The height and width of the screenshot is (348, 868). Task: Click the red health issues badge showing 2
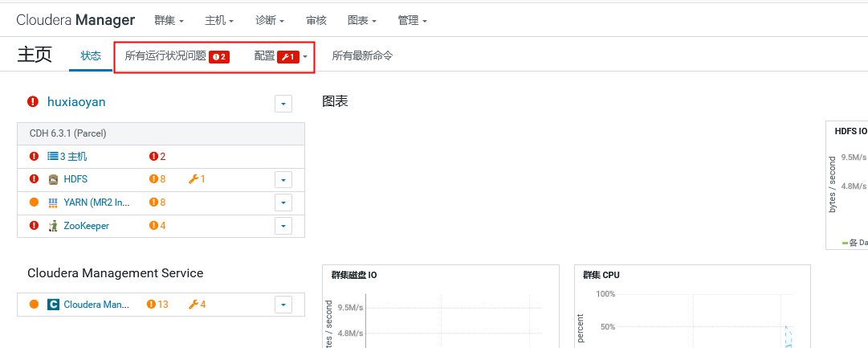click(219, 56)
